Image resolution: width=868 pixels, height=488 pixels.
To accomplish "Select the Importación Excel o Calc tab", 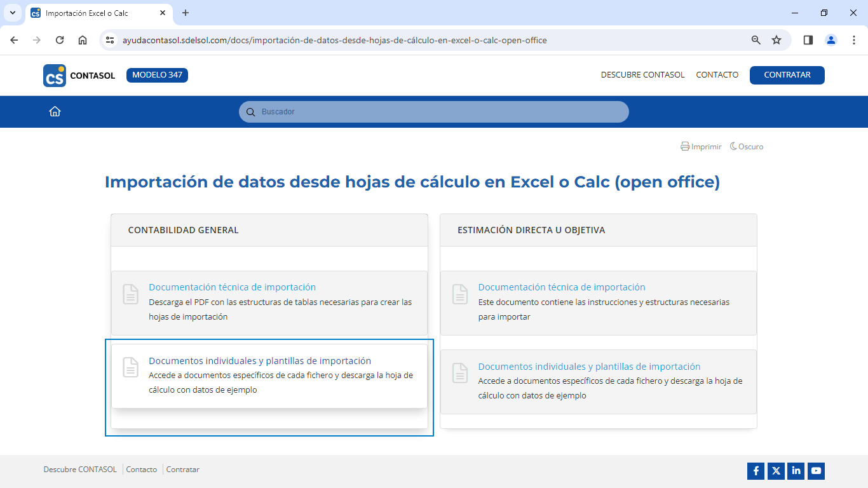I will 98,13.
